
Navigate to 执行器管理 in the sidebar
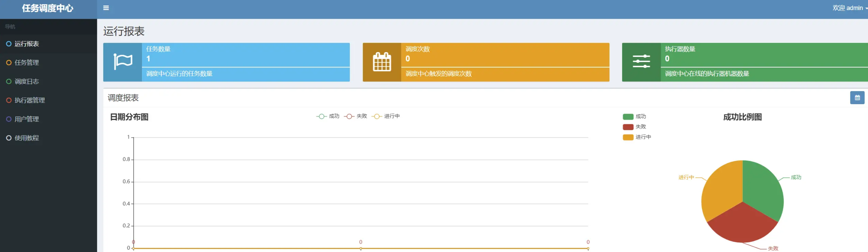[49, 100]
